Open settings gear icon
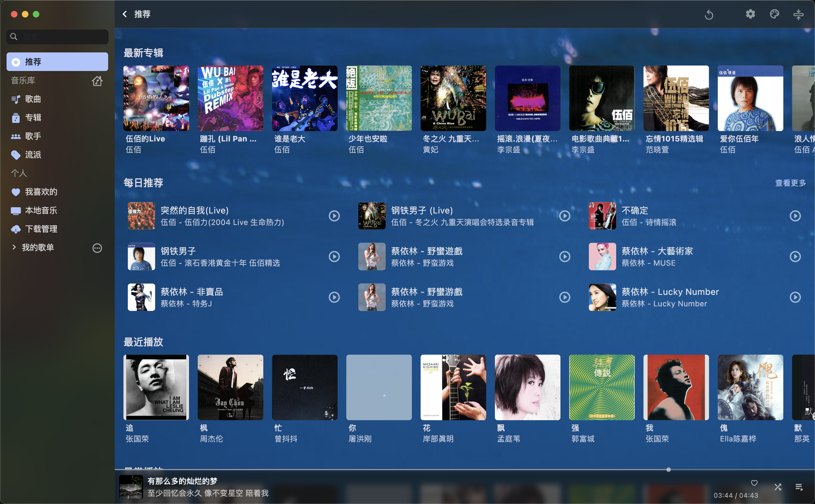The width and height of the screenshot is (815, 504). pos(750,14)
